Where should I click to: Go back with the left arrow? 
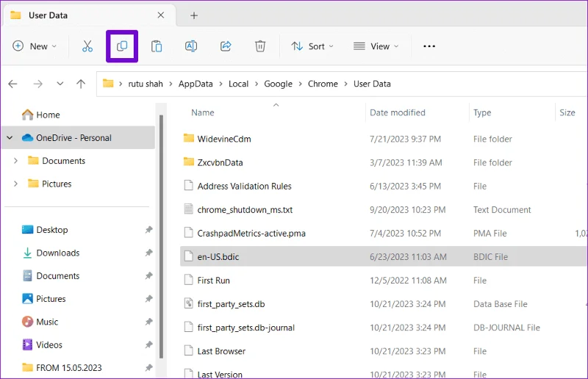coord(12,84)
